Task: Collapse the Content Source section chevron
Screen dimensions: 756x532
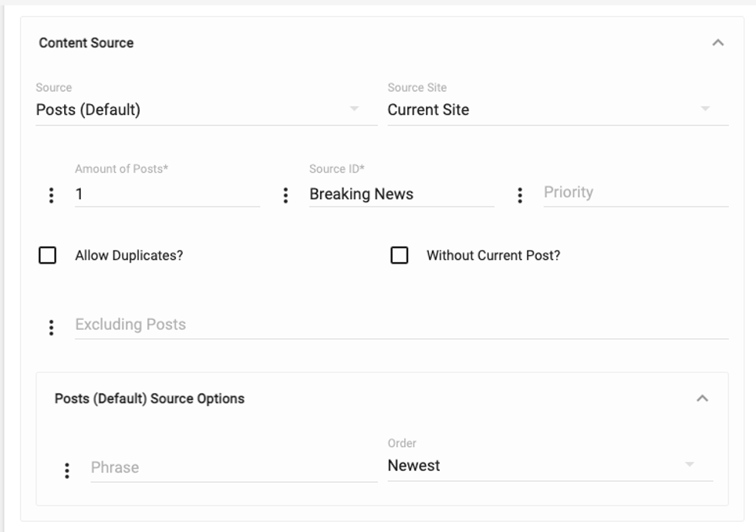Action: [x=717, y=43]
